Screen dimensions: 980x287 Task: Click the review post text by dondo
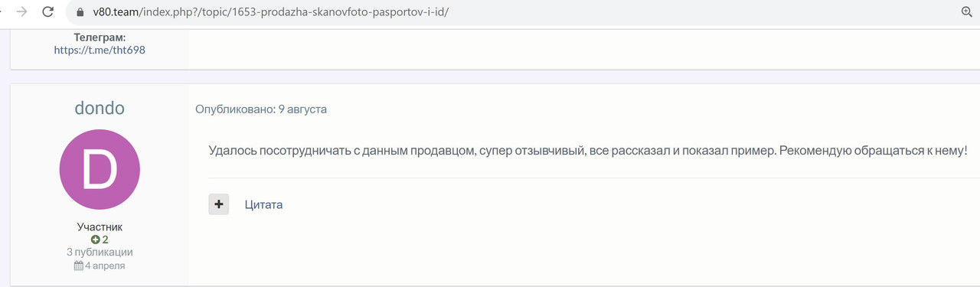588,151
